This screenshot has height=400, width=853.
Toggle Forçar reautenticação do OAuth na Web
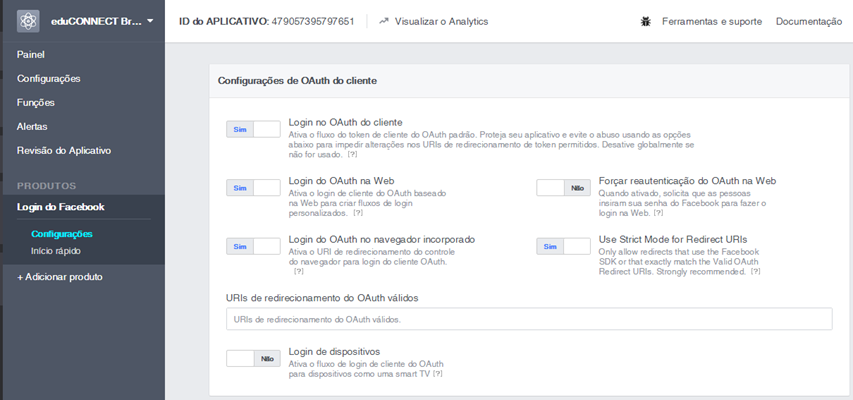click(564, 188)
